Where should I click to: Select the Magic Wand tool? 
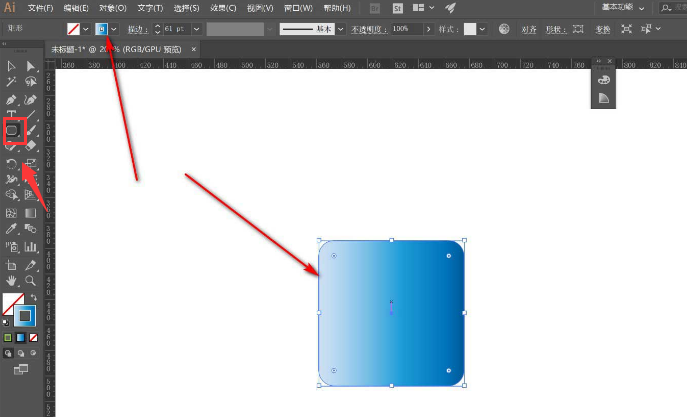click(11, 81)
